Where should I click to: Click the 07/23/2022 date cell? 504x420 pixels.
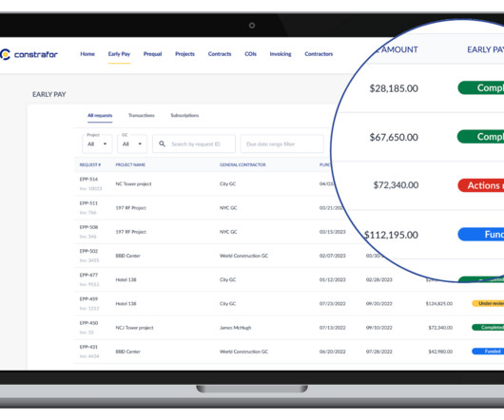333,304
